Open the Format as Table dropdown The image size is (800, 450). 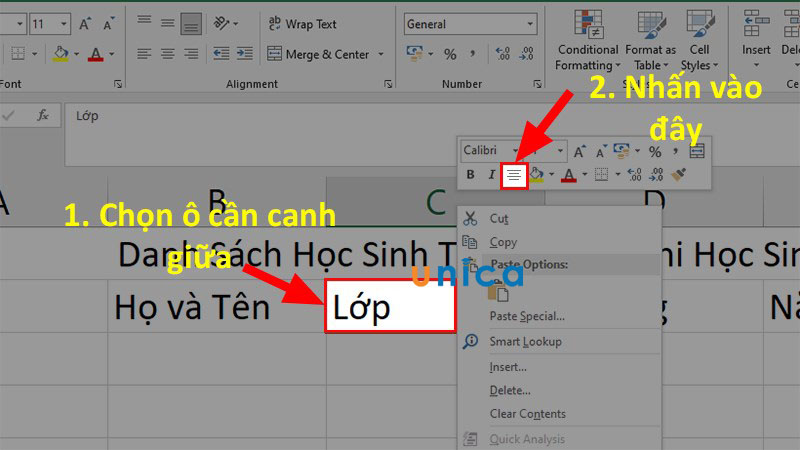(651, 40)
